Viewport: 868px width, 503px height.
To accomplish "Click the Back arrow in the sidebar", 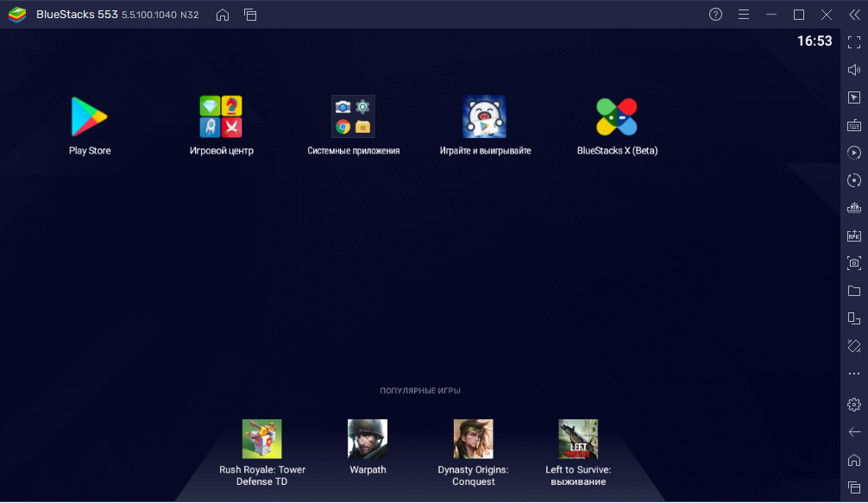I will click(x=854, y=431).
